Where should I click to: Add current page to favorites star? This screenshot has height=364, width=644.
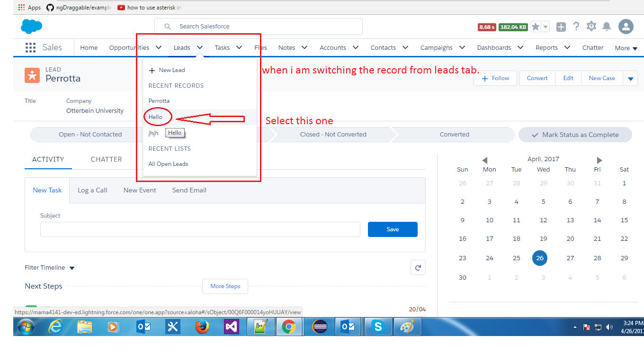click(x=536, y=27)
